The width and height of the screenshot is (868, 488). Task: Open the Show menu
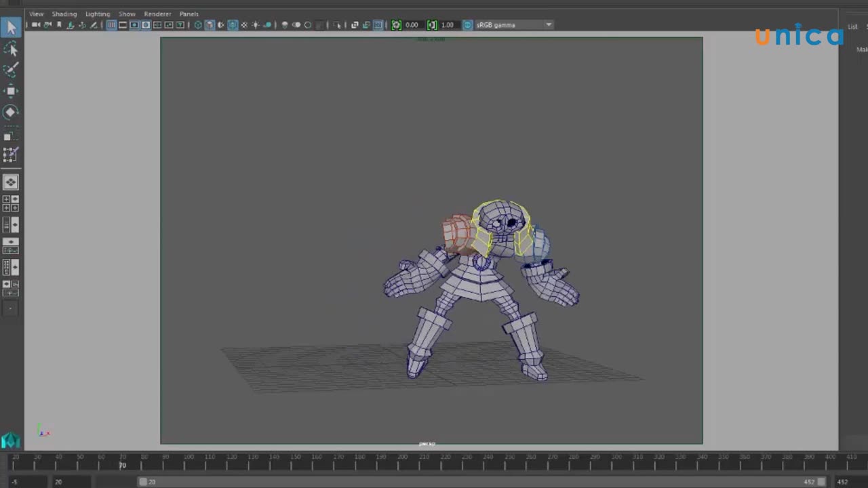pyautogui.click(x=127, y=14)
